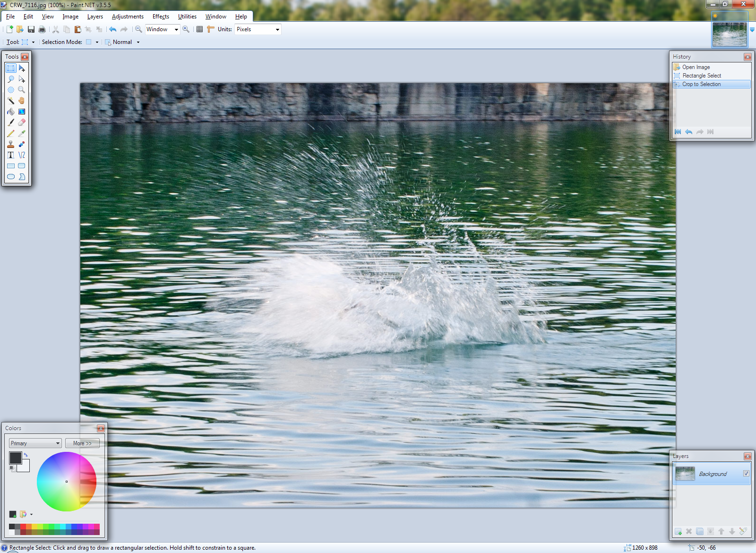
Task: Reset colors to black and white
Action: pos(12,468)
